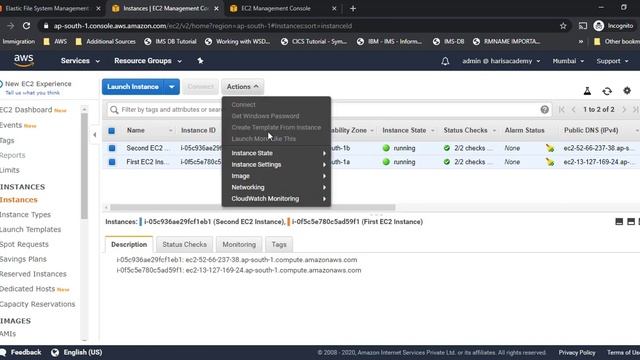Expand Instance State submenu
This screenshot has height=360, width=640.
[x=276, y=153]
